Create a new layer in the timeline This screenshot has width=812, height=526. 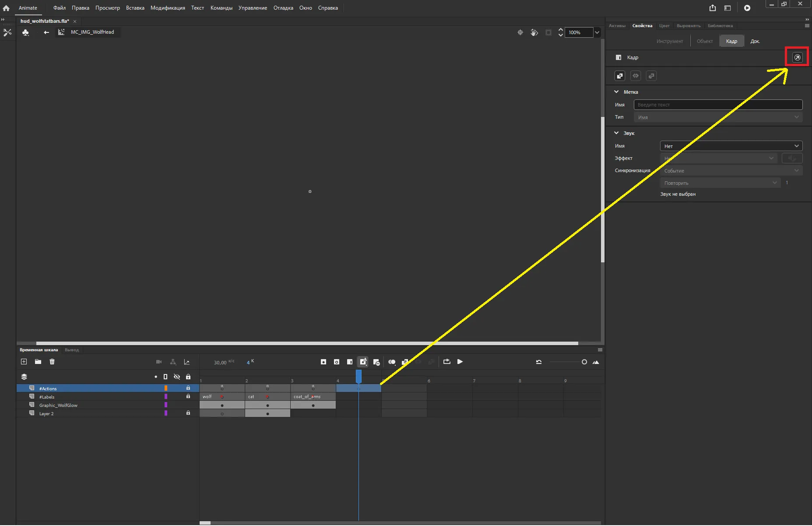click(x=24, y=362)
